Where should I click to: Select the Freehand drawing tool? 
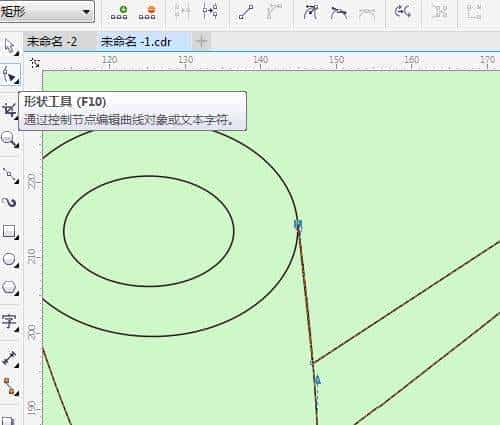coord(10,175)
